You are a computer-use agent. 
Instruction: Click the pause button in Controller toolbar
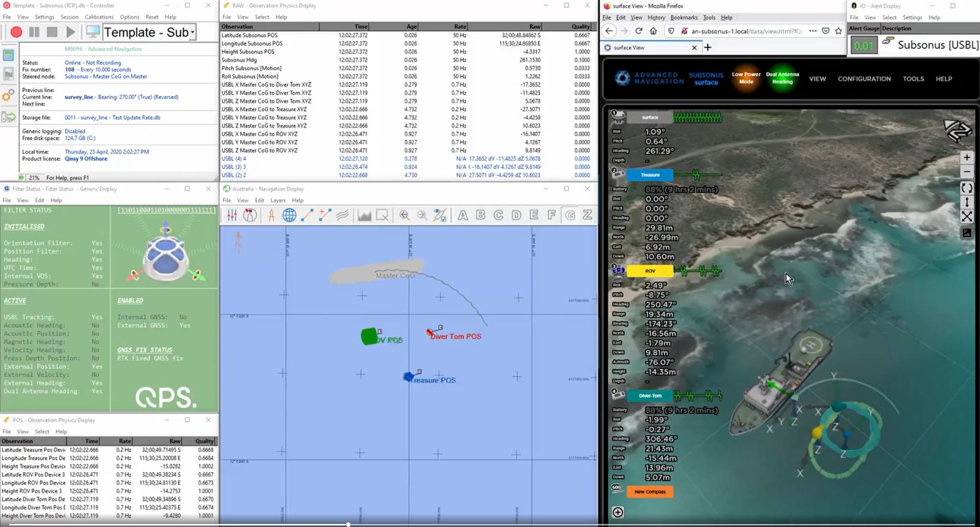34,32
